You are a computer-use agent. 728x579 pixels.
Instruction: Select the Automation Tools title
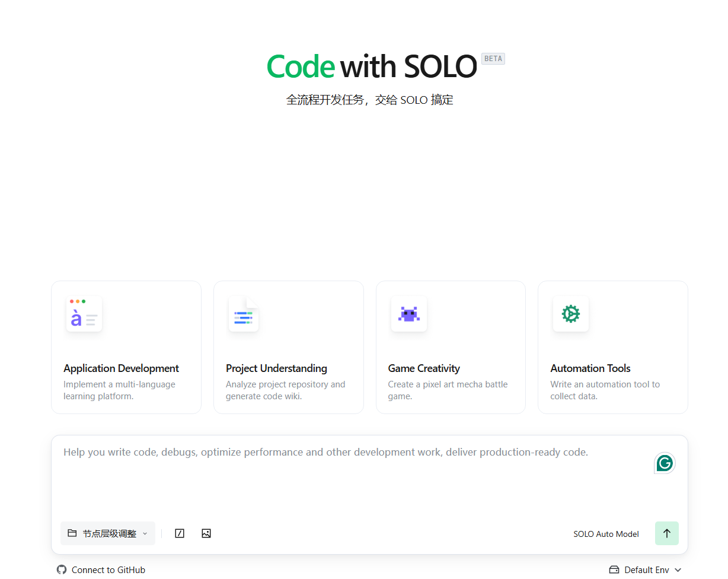(590, 368)
